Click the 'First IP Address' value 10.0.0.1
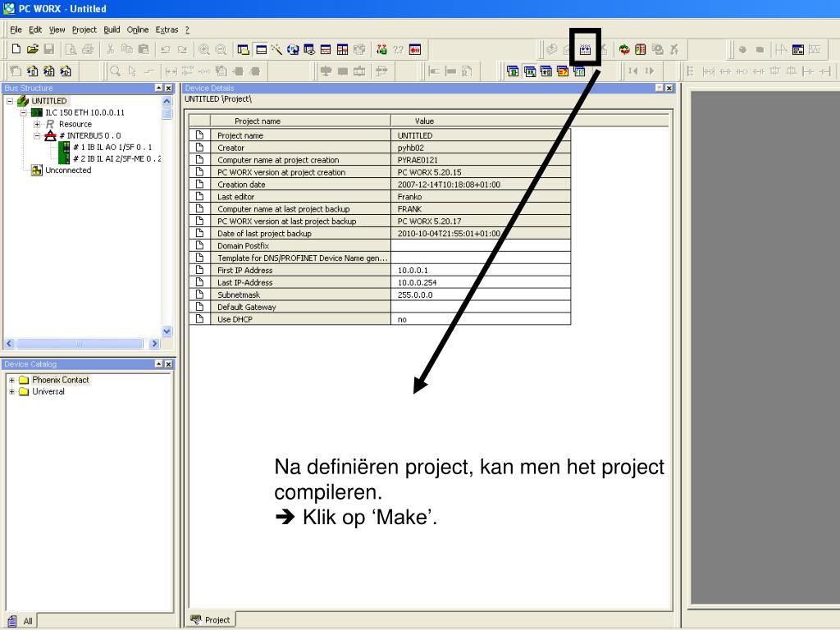The image size is (840, 630). [x=481, y=270]
